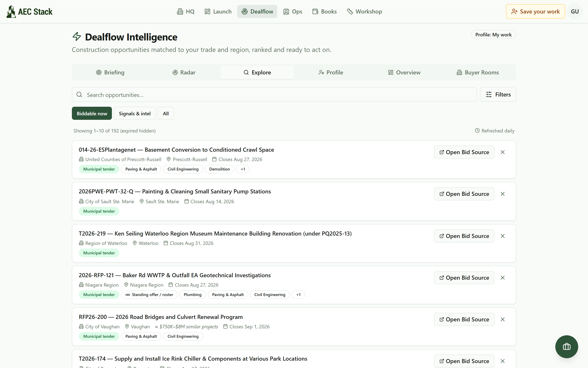Click the AEC Stack logo
588x368 pixels.
[x=29, y=11]
